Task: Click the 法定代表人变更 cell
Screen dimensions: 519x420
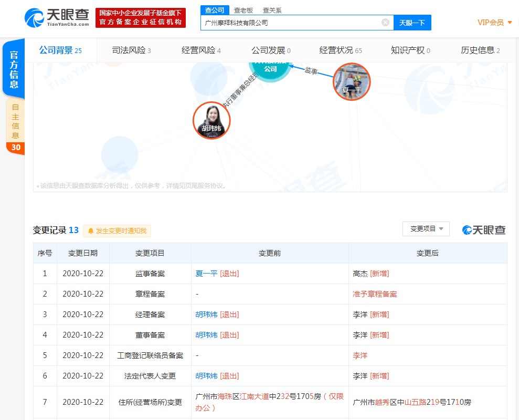Action: [x=150, y=376]
